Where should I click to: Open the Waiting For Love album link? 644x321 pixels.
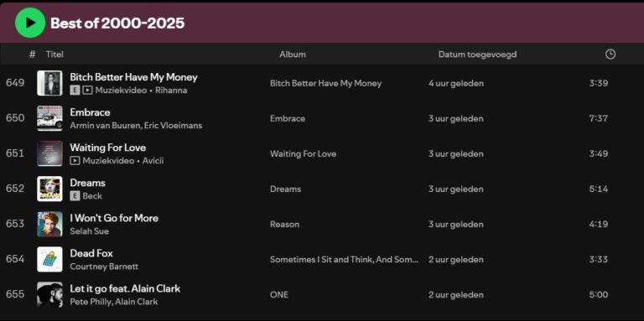tap(303, 154)
